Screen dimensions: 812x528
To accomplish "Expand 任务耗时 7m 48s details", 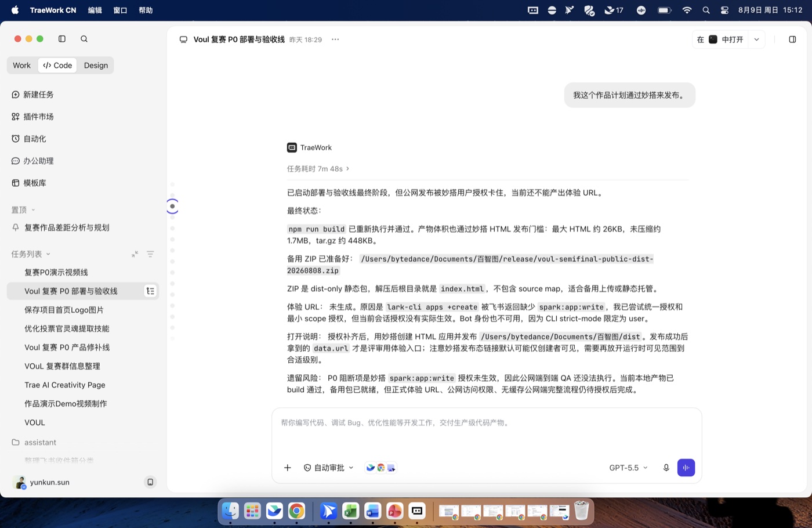I will point(318,169).
